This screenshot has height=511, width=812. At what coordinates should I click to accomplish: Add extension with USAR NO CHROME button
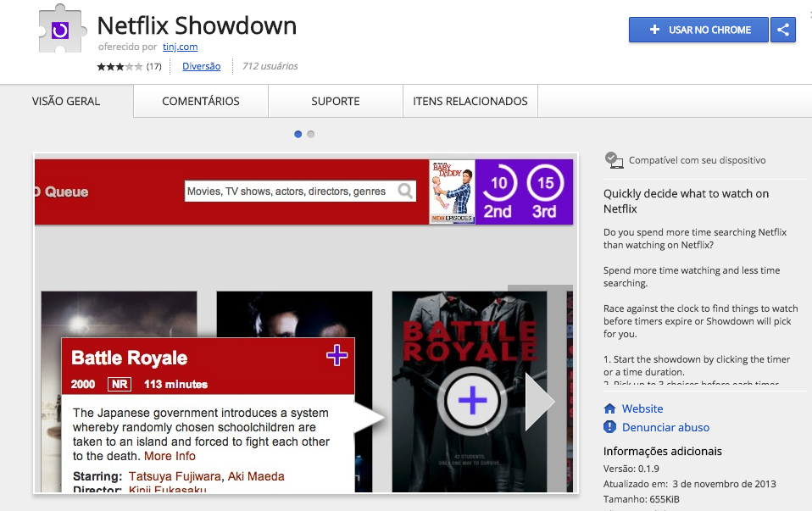pos(698,30)
